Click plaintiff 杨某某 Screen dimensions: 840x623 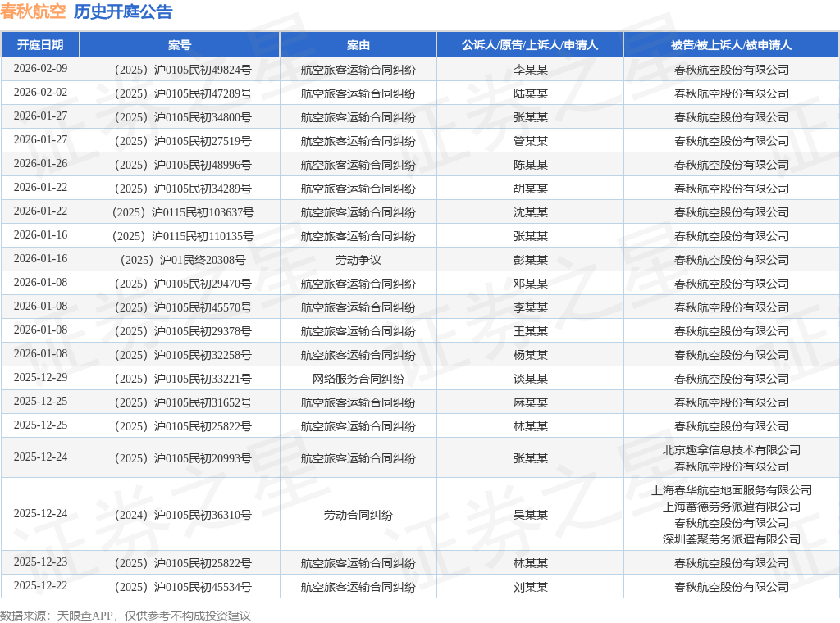[531, 355]
